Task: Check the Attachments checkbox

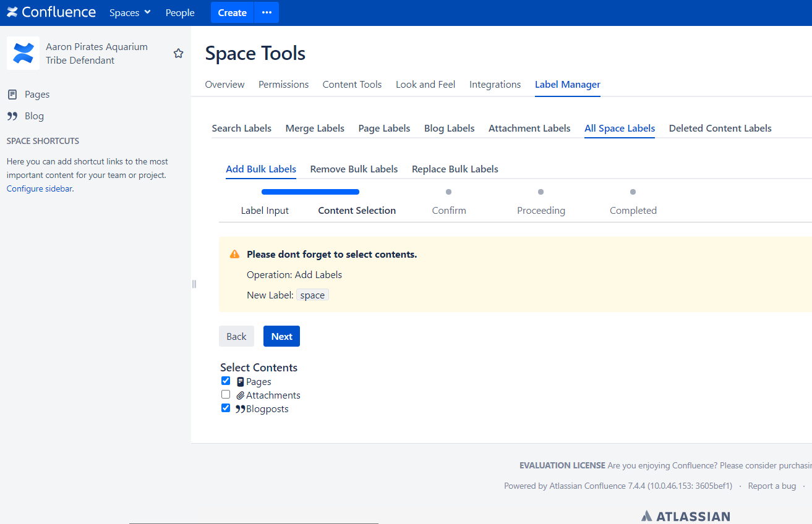Action: [x=226, y=394]
